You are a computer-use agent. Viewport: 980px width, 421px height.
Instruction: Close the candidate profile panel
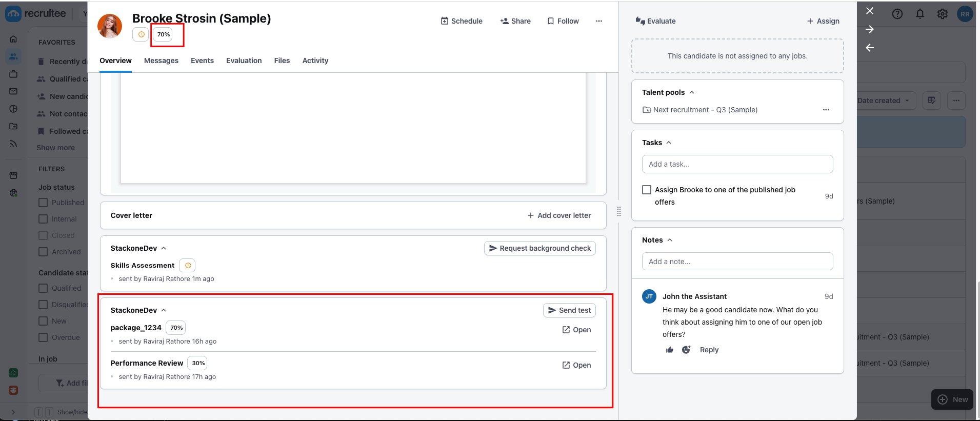pos(870,11)
